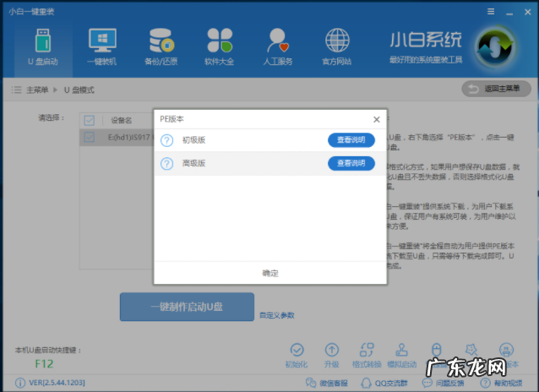Click the 格式转换 icon
539x392 pixels.
tap(367, 350)
